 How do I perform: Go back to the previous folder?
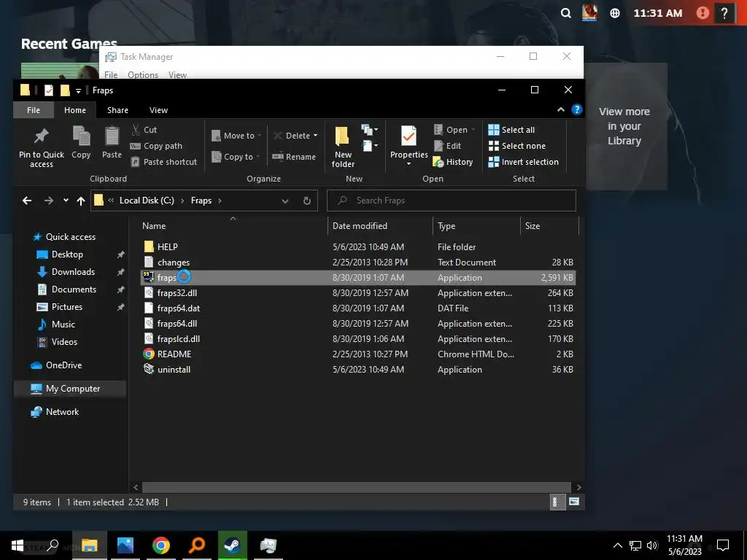tap(27, 201)
